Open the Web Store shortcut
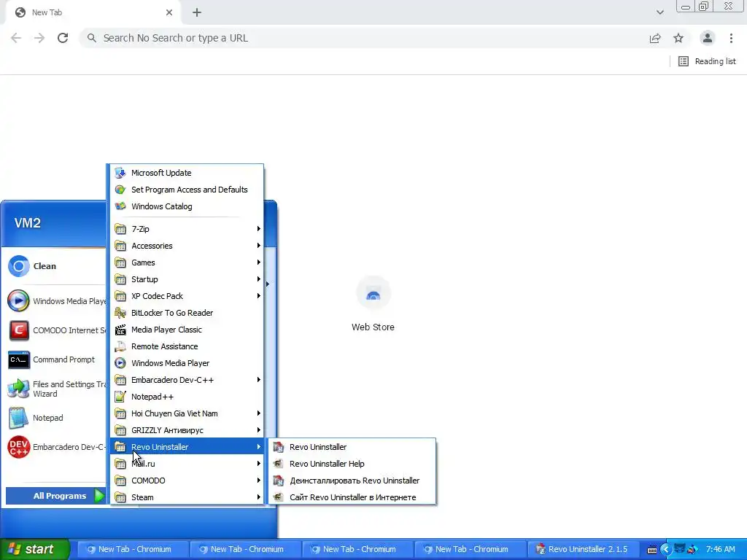The height and width of the screenshot is (560, 747). tap(373, 304)
